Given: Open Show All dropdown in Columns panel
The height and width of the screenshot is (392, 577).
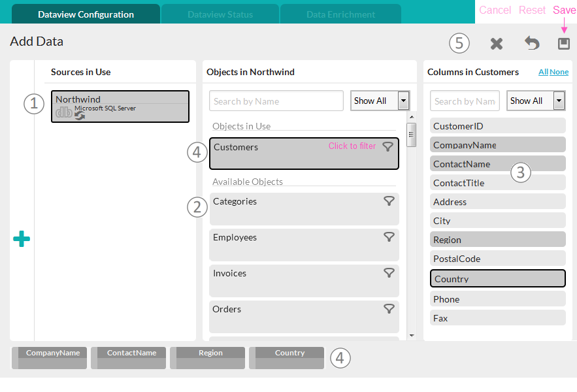Looking at the screenshot, I should 536,101.
